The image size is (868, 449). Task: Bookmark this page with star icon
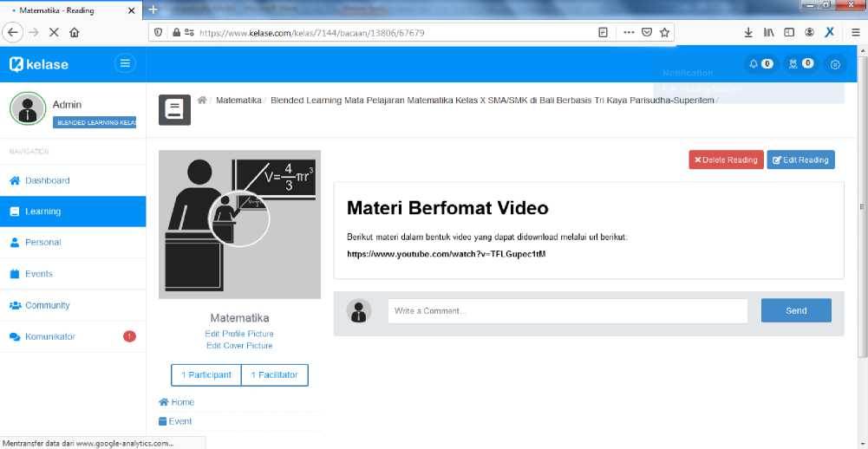(664, 32)
